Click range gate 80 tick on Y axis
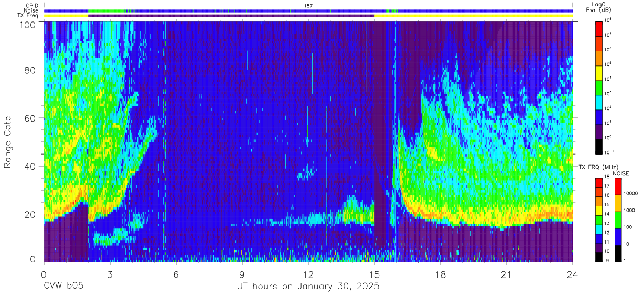The image size is (644, 297). [31, 70]
